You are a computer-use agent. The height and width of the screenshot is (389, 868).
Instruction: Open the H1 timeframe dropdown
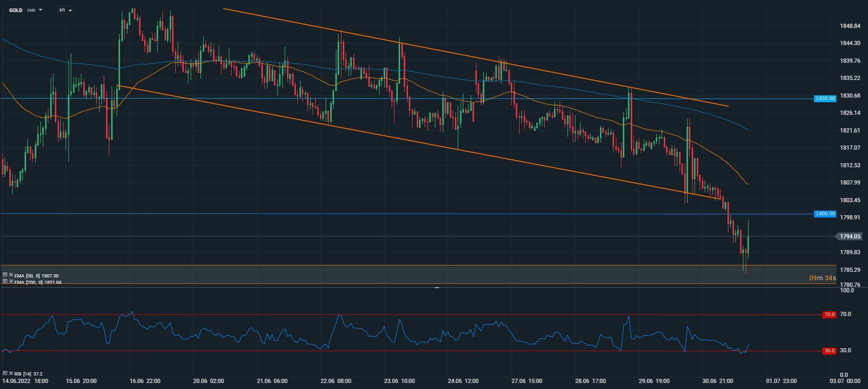pos(66,10)
